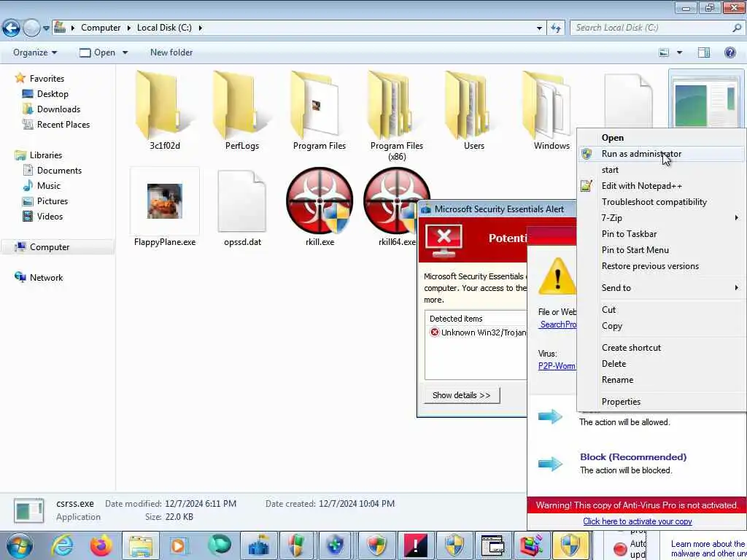The width and height of the screenshot is (747, 560).
Task: Toggle the preview pane icon
Action: click(704, 52)
